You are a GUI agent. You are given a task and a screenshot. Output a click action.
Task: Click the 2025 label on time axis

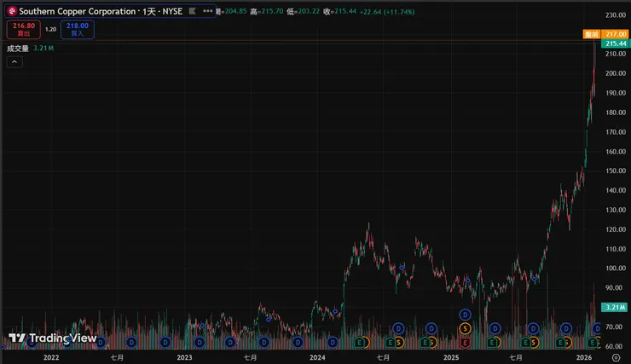(451, 357)
